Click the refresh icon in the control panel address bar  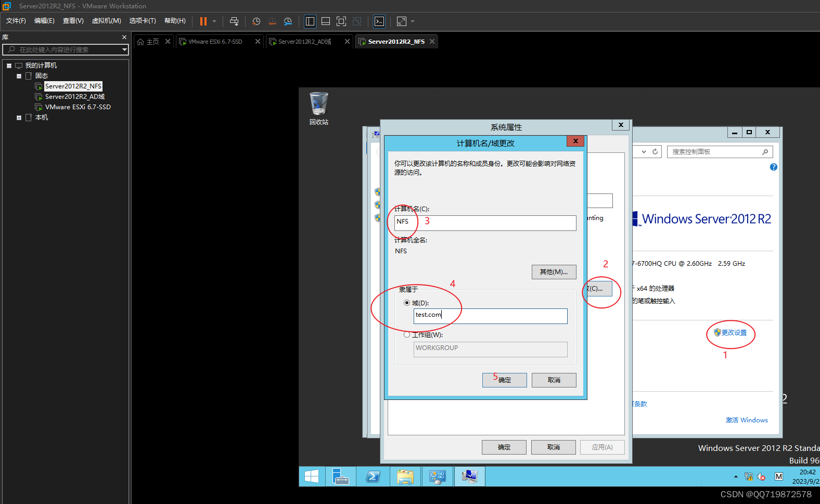click(x=655, y=152)
